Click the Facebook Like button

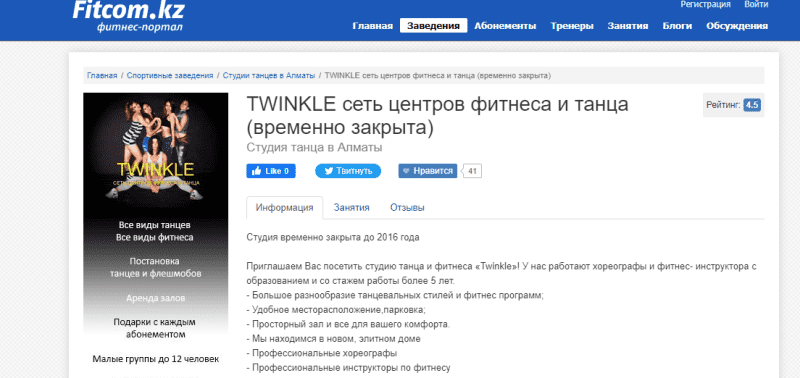(x=271, y=171)
